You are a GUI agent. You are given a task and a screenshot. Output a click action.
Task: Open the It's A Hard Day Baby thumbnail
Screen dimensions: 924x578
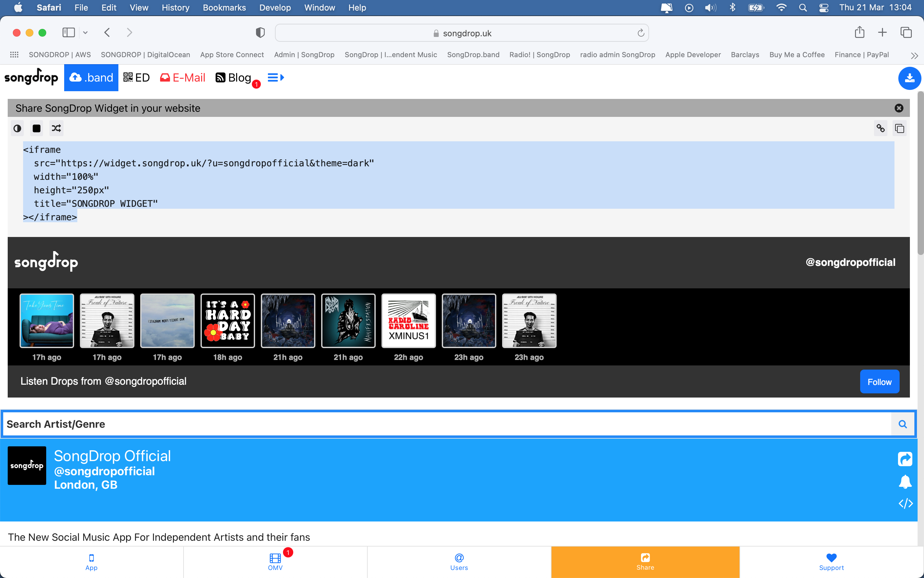(x=227, y=321)
